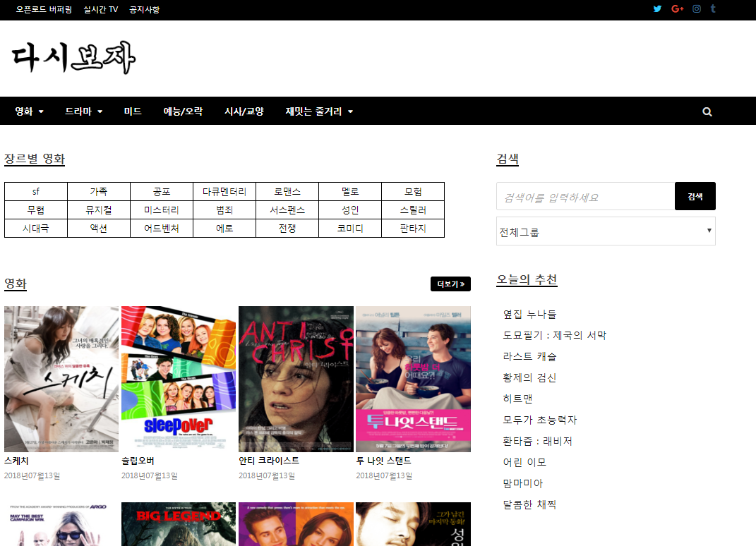The width and height of the screenshot is (756, 546).
Task: Open the 미드 menu item
Action: [x=133, y=111]
